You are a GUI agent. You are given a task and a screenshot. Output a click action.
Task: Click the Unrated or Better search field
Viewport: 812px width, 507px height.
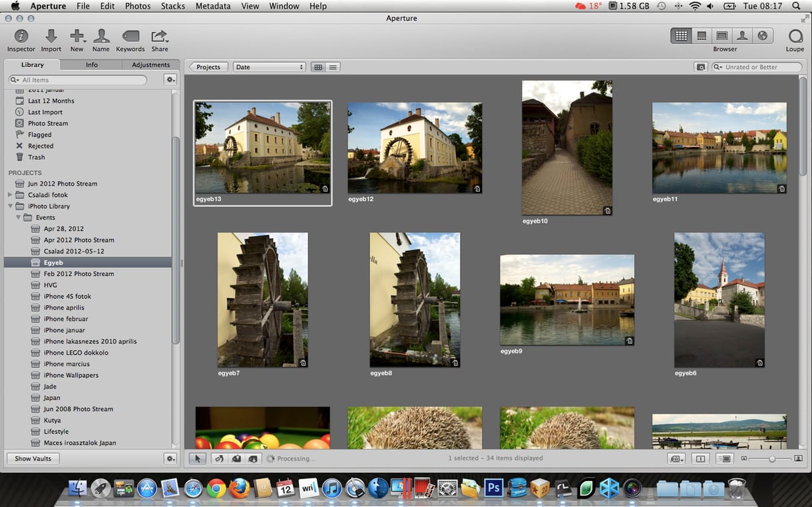pyautogui.click(x=757, y=67)
